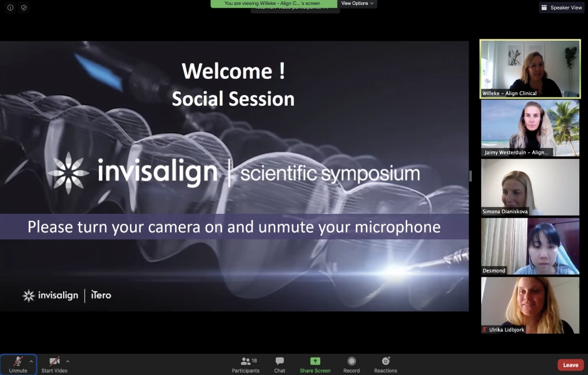This screenshot has width=588, height=375.
Task: Click the participants count number 18
Action: 254,361
